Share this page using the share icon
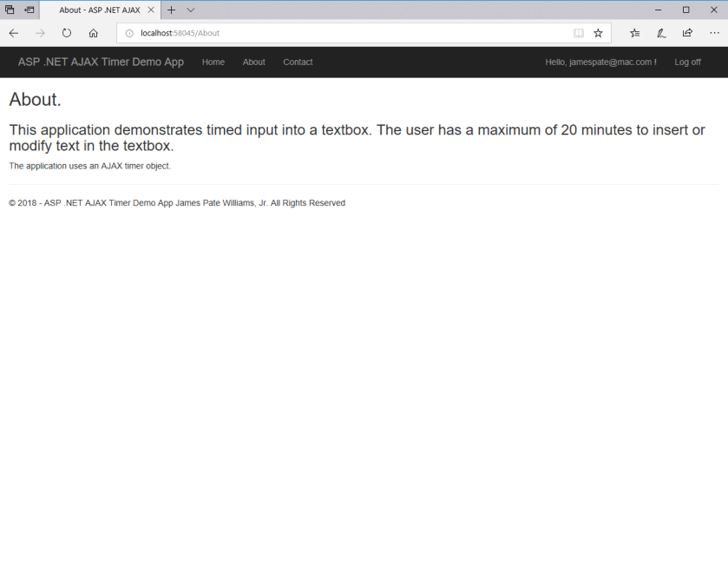 [x=686, y=33]
